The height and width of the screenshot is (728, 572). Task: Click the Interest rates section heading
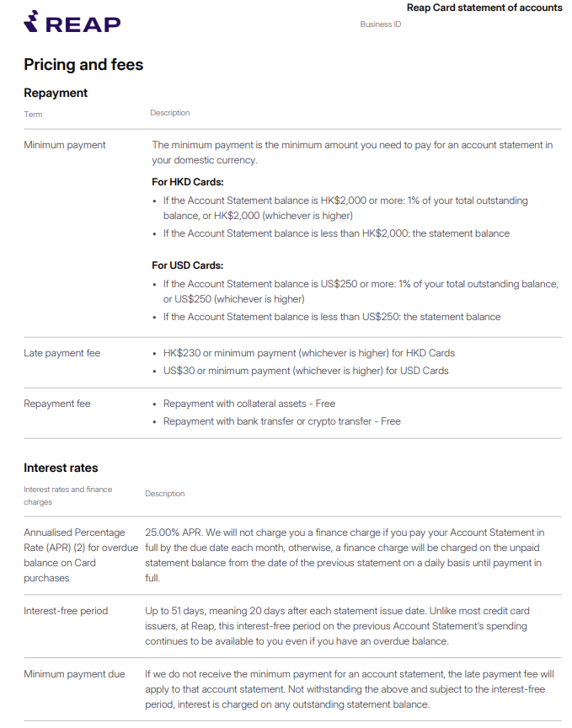click(61, 468)
